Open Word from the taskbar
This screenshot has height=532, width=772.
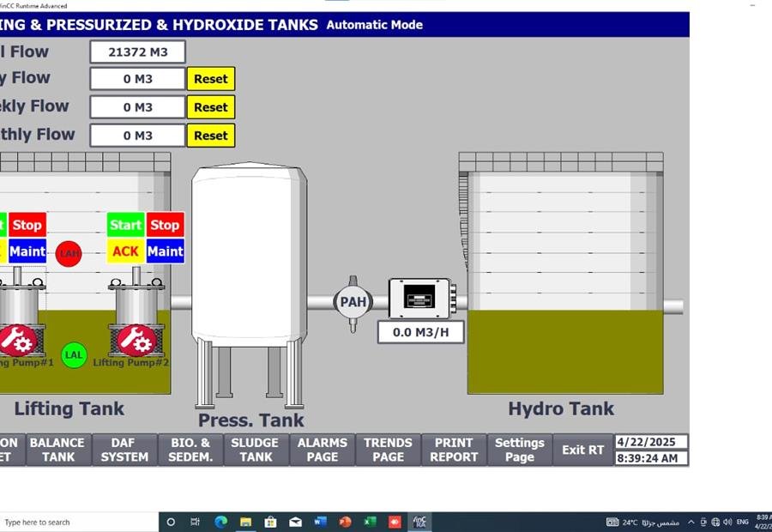point(321,522)
